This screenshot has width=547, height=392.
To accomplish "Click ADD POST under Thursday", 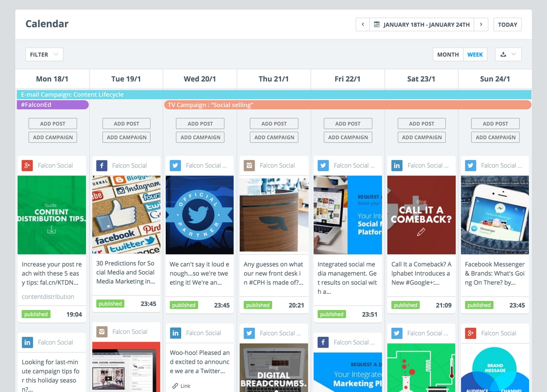I will point(274,124).
